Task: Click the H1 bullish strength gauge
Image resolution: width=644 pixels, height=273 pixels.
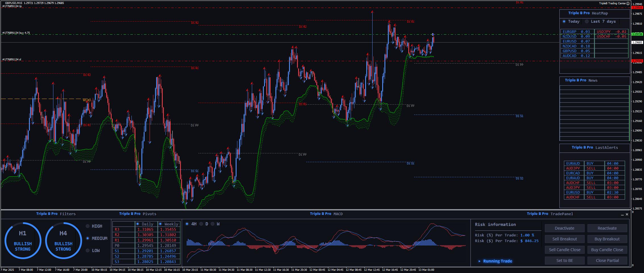Action: click(x=23, y=241)
